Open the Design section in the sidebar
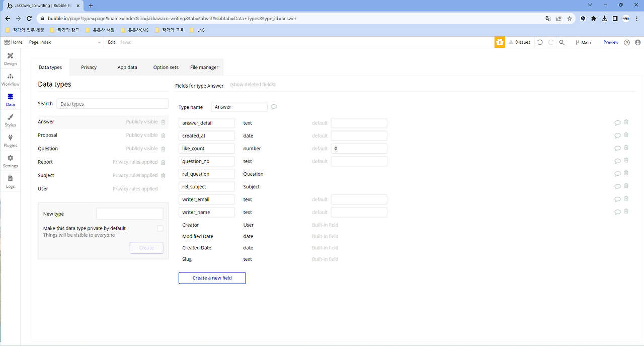 pos(10,58)
